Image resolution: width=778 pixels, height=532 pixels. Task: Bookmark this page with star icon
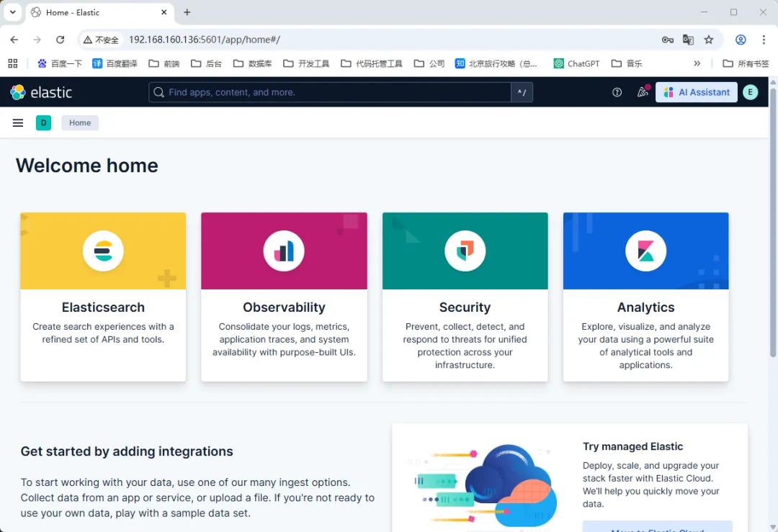(709, 40)
